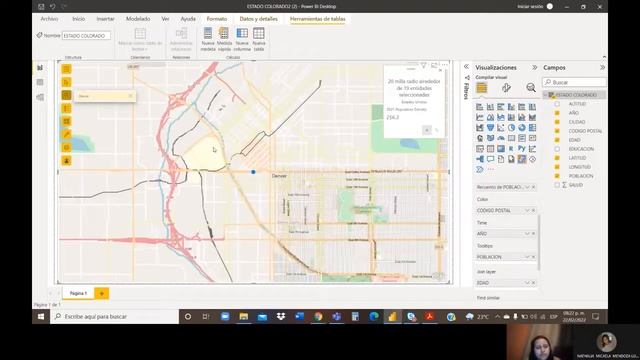The height and width of the screenshot is (360, 640).
Task: Open the Datos y detalles tab
Action: coord(258,19)
